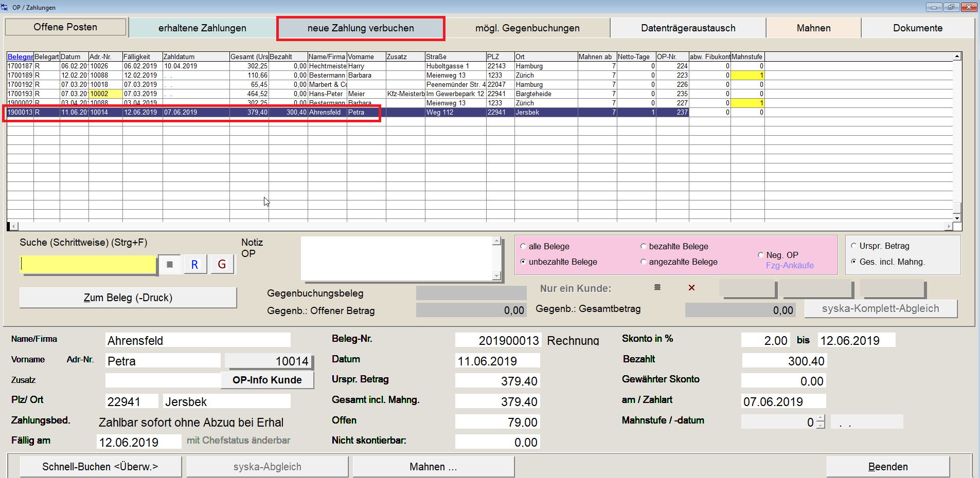Open neue Zahlung verbuchen tab

pyautogui.click(x=361, y=28)
